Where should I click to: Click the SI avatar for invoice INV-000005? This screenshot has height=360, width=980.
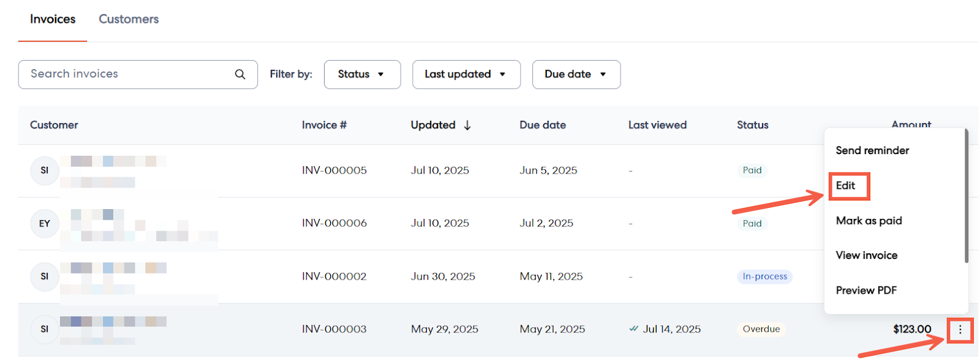[44, 170]
